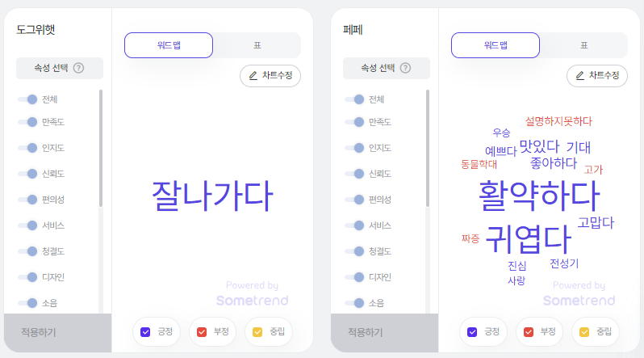The height and width of the screenshot is (358, 644).
Task: Click the 적용하기 button in 도그위햇 panel
Action: click(x=57, y=332)
